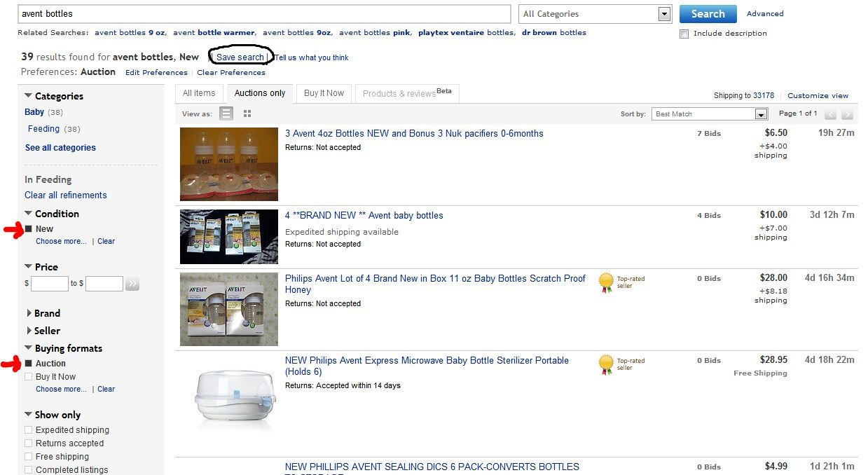Open thumbnail of 3 Avent 4oz Bottles
This screenshot has height=475, width=868.
229,164
